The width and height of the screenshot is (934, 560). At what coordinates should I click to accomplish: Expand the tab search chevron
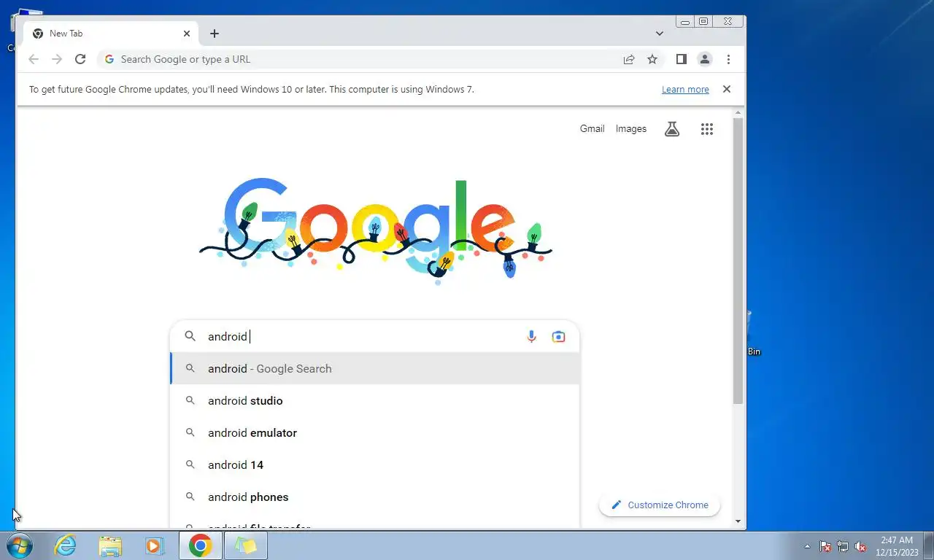coord(659,34)
